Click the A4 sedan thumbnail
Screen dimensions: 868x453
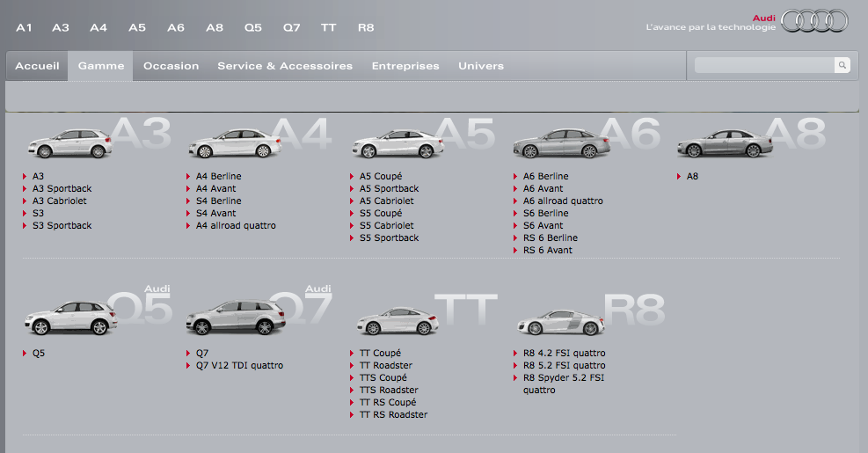235,143
